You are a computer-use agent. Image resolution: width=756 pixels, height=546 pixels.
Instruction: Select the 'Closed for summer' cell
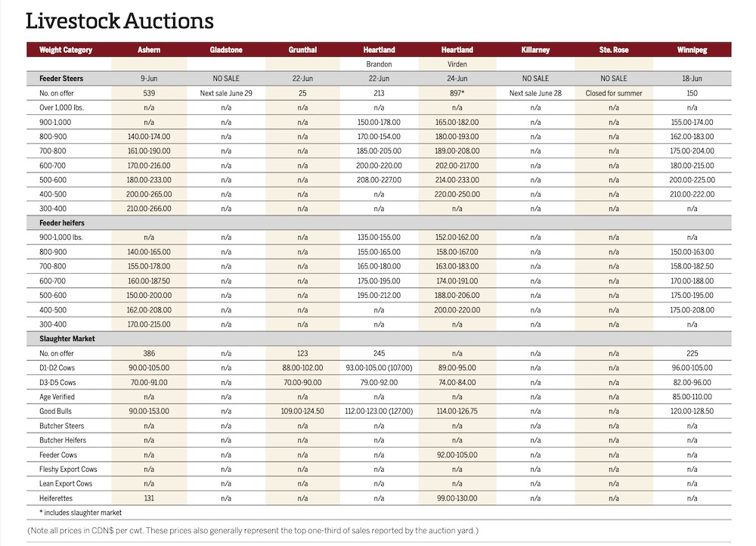pos(613,93)
